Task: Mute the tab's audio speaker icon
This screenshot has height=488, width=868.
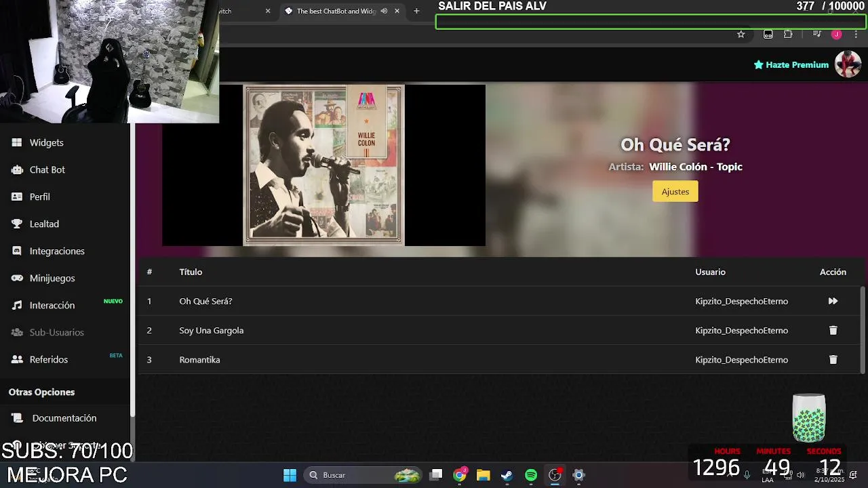Action: tap(384, 11)
